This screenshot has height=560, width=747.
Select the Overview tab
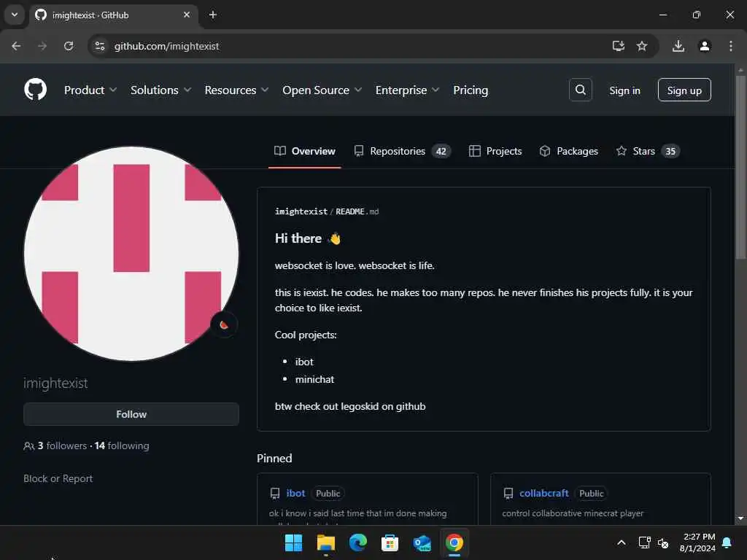(x=305, y=151)
